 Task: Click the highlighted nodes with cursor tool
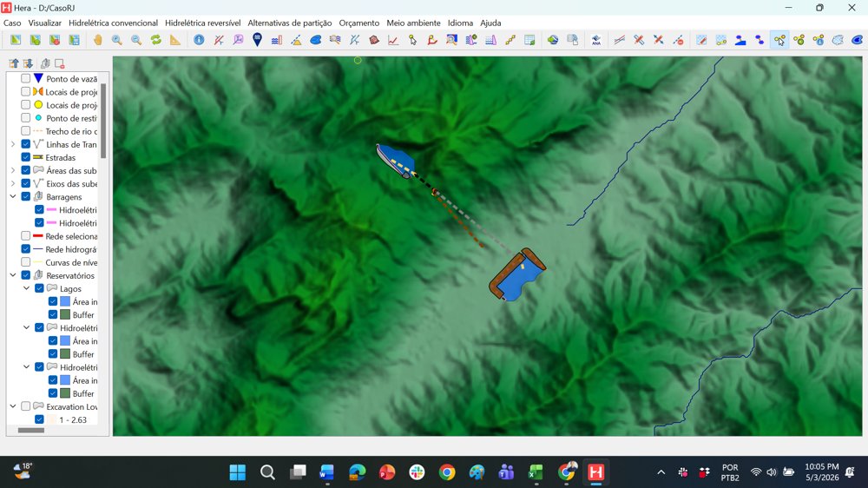click(779, 40)
